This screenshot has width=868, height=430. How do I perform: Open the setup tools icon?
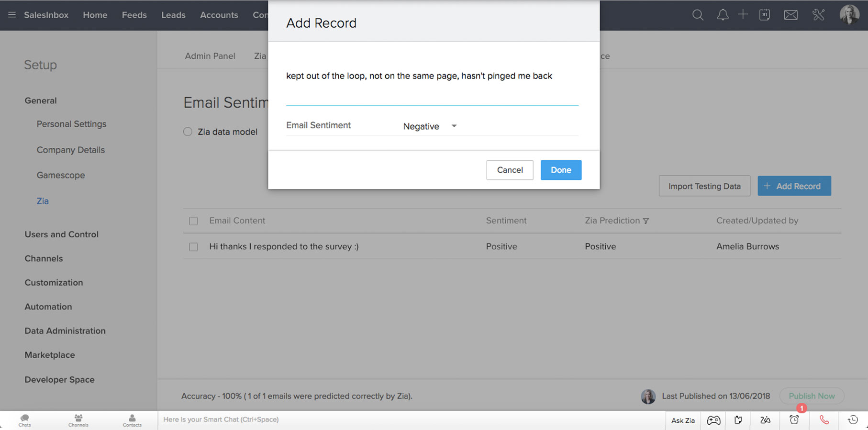coord(818,15)
